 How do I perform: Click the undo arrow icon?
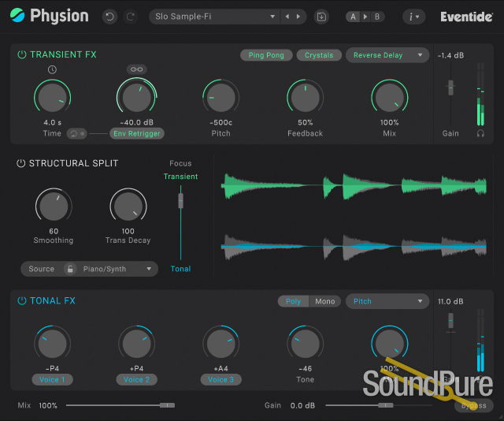click(x=109, y=16)
